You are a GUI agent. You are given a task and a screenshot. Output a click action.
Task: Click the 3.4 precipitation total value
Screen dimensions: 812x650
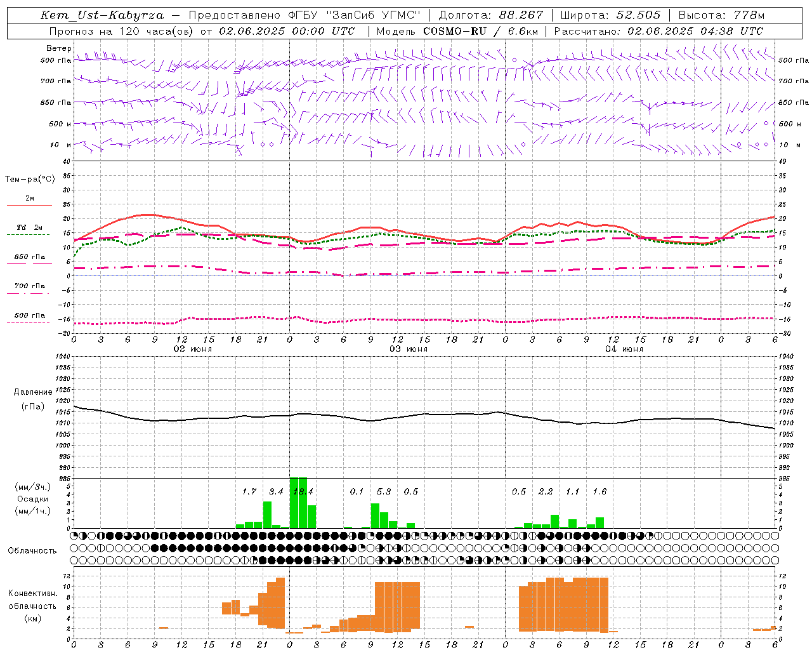276,491
